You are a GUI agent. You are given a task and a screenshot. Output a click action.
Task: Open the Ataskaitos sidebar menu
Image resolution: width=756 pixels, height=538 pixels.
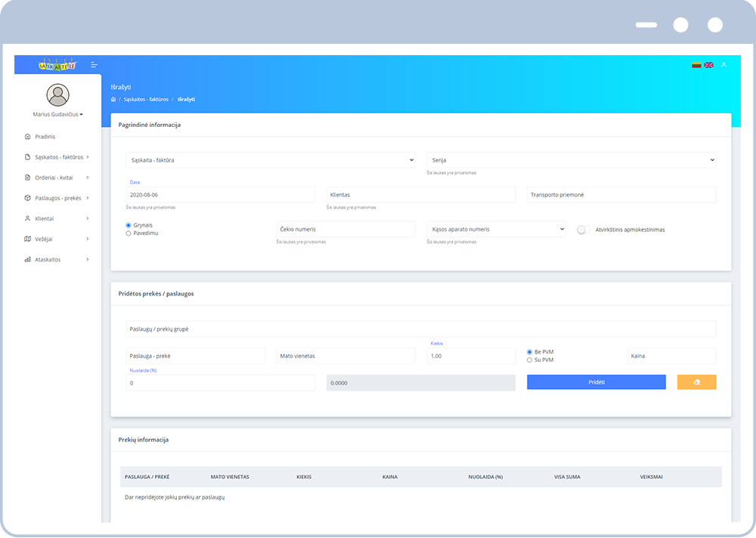coord(57,259)
